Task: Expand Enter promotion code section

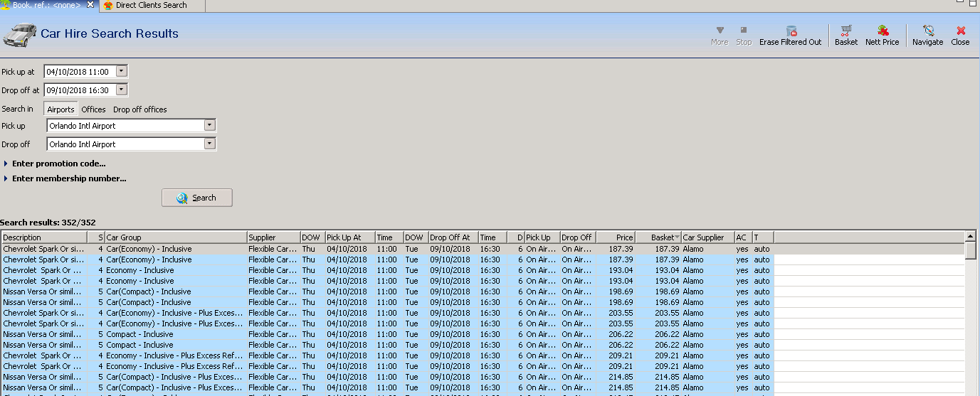Action: click(x=55, y=164)
